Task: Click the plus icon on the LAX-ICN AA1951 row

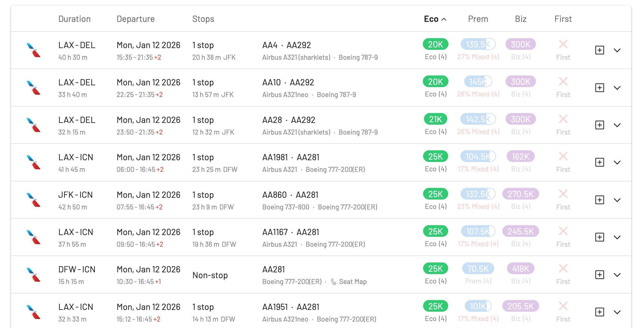Action: click(x=599, y=312)
